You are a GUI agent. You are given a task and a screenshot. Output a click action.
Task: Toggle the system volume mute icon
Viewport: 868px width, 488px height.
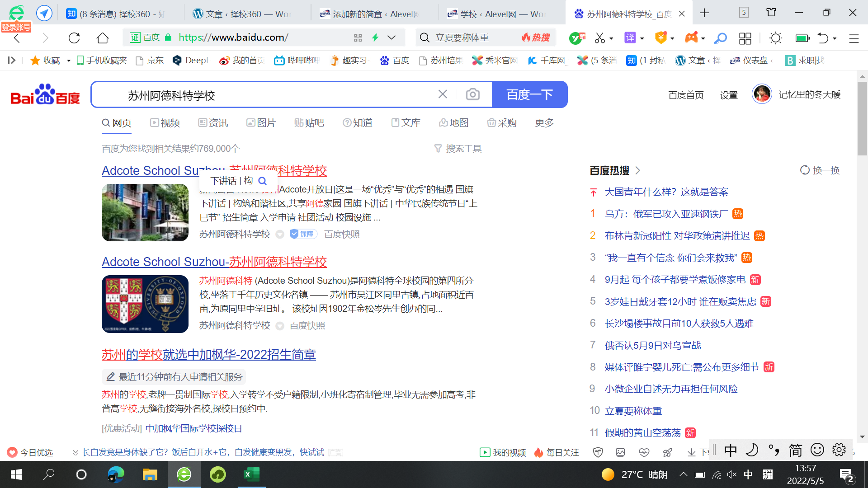point(731,474)
